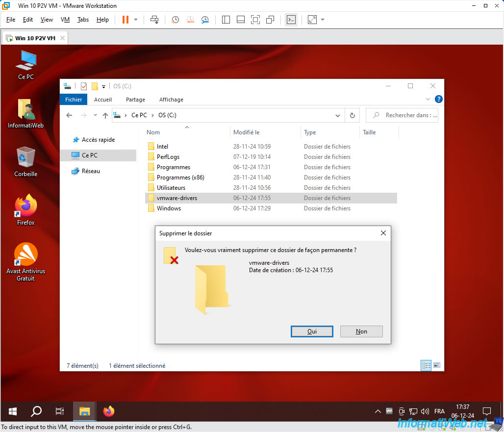
Task: Take a snapshot of this VM
Action: [175, 20]
